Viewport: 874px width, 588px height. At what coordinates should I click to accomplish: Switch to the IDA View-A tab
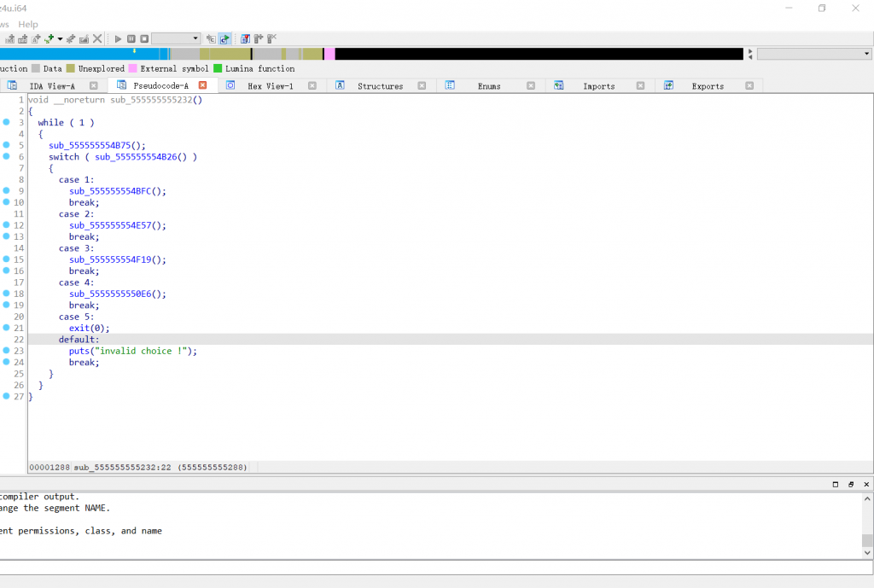click(52, 86)
